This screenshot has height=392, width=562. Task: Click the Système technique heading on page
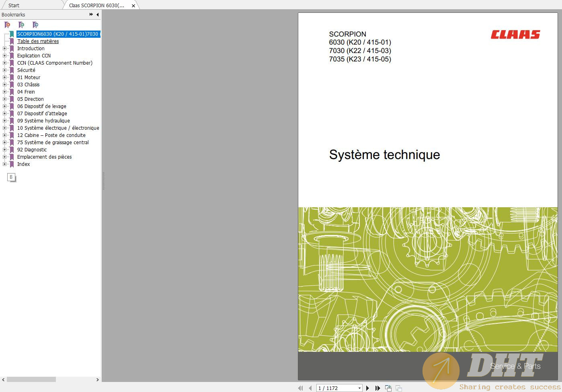pyautogui.click(x=385, y=155)
